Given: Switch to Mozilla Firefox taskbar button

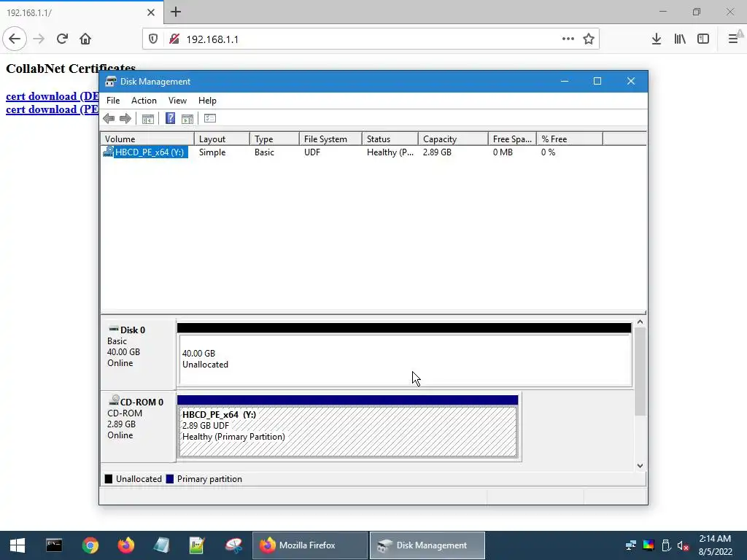Looking at the screenshot, I should click(x=309, y=545).
